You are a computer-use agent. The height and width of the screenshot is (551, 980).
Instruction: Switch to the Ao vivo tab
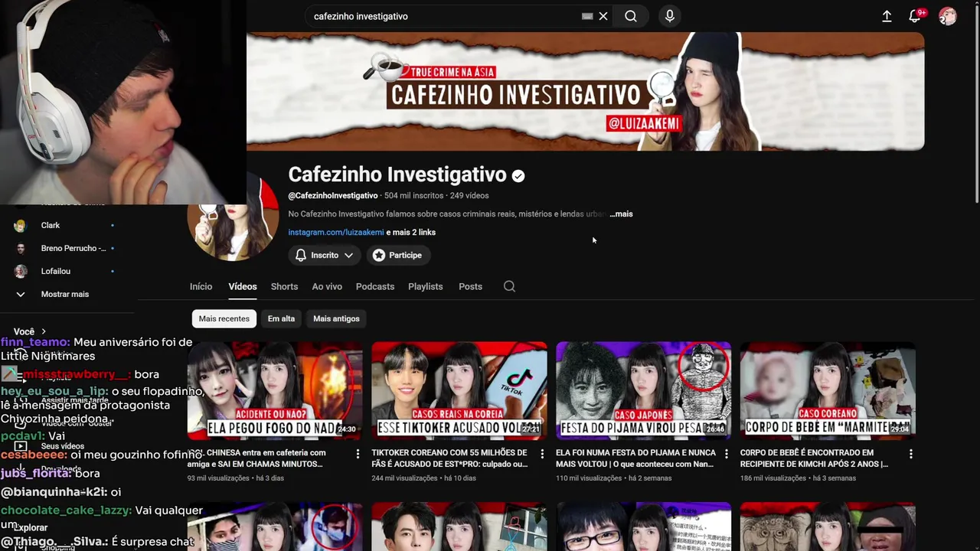tap(327, 286)
